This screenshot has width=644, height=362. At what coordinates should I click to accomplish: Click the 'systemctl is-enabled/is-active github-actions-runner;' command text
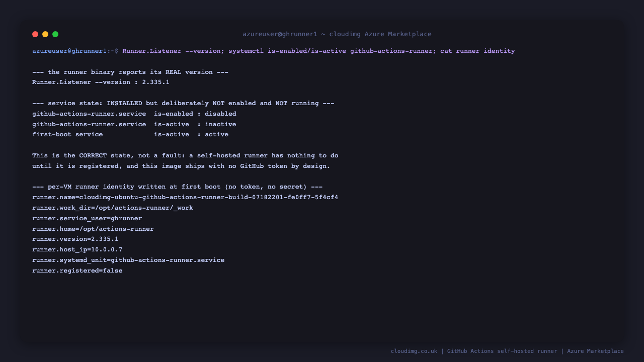(x=333, y=51)
